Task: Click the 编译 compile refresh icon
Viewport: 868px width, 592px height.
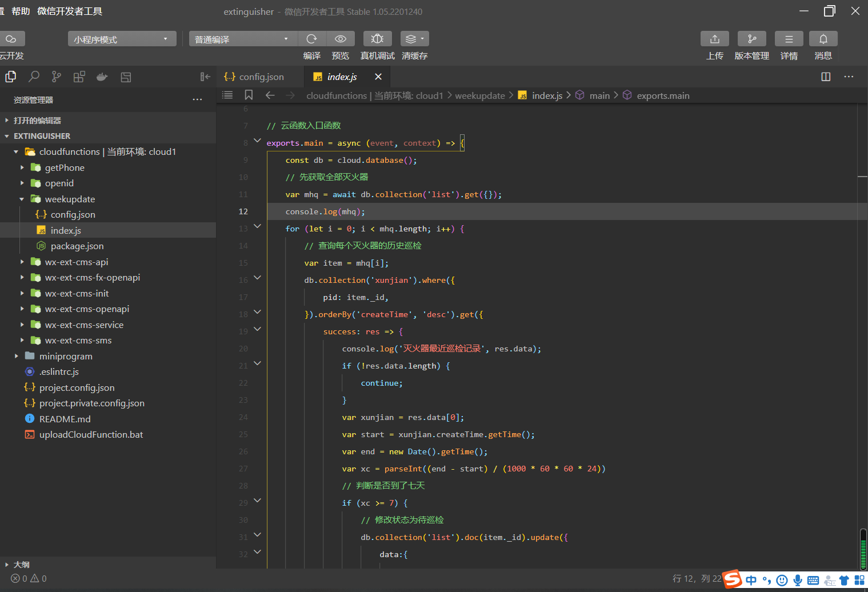Action: click(311, 39)
